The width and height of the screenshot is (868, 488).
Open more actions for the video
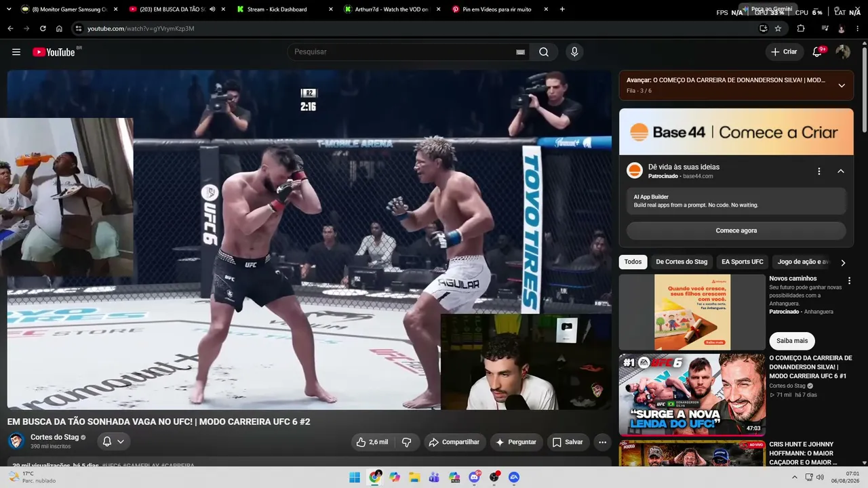[x=602, y=442]
